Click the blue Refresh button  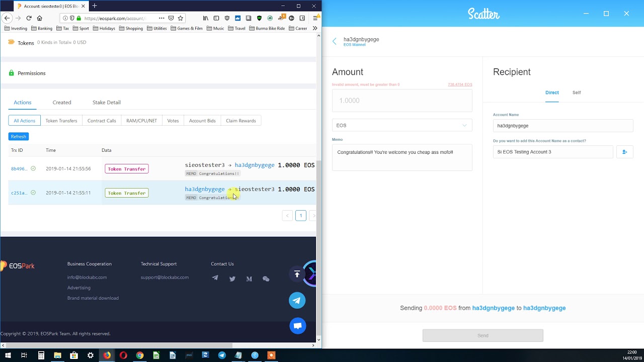[x=19, y=136]
